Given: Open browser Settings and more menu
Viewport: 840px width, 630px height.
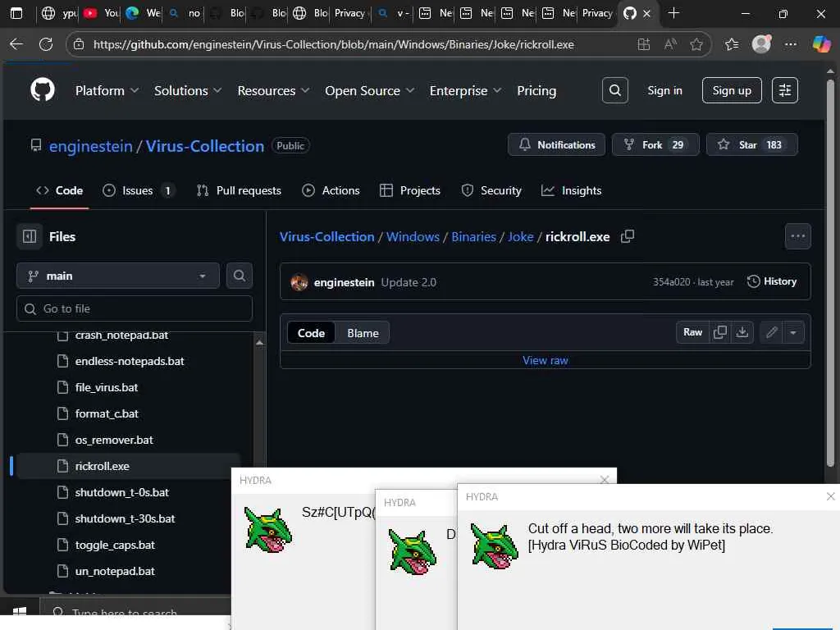Looking at the screenshot, I should (791, 44).
